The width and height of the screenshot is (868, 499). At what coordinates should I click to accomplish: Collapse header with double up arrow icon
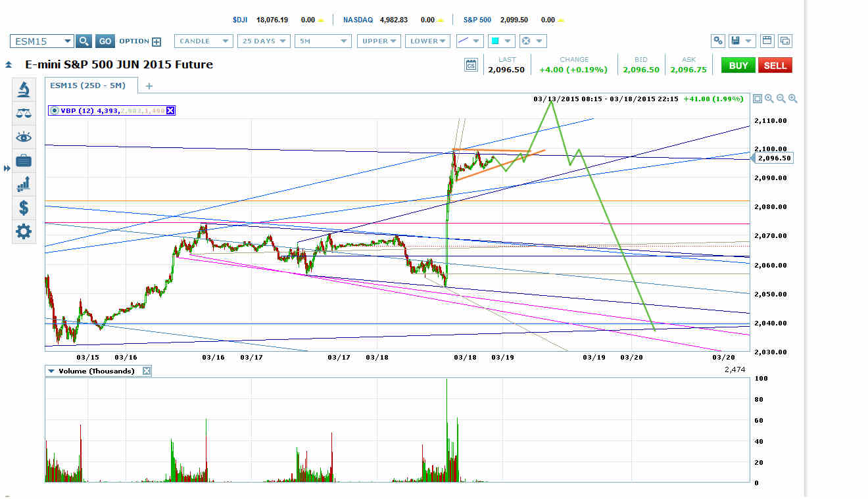click(x=9, y=65)
